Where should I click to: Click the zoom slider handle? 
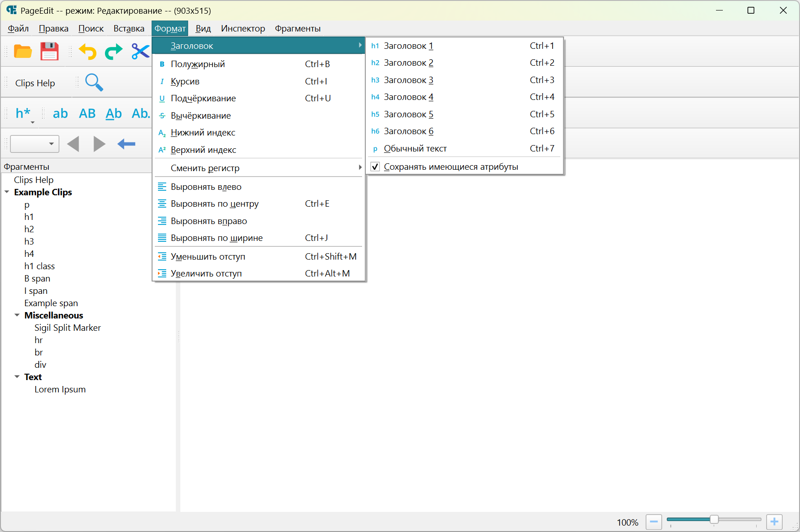pyautogui.click(x=714, y=520)
